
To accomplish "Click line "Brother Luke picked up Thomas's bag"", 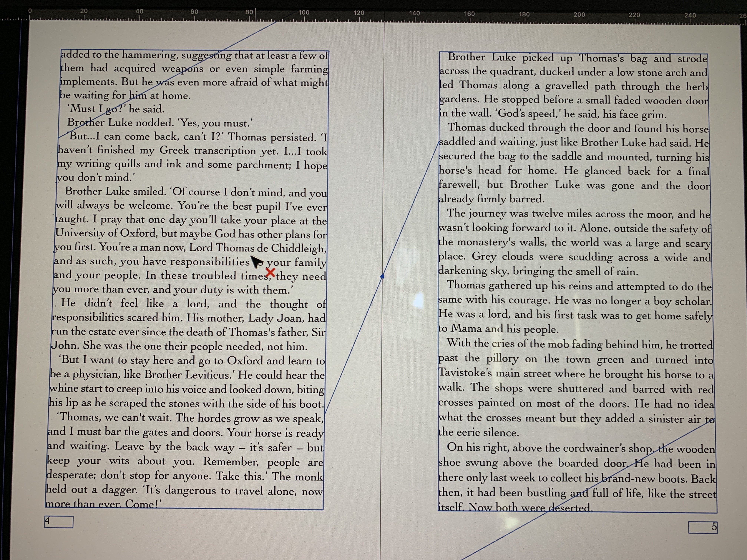I will [578, 58].
